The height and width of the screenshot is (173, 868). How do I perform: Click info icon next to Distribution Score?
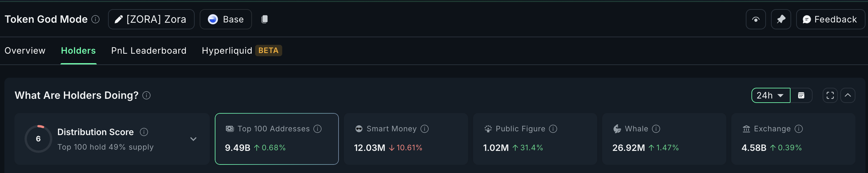point(144,132)
